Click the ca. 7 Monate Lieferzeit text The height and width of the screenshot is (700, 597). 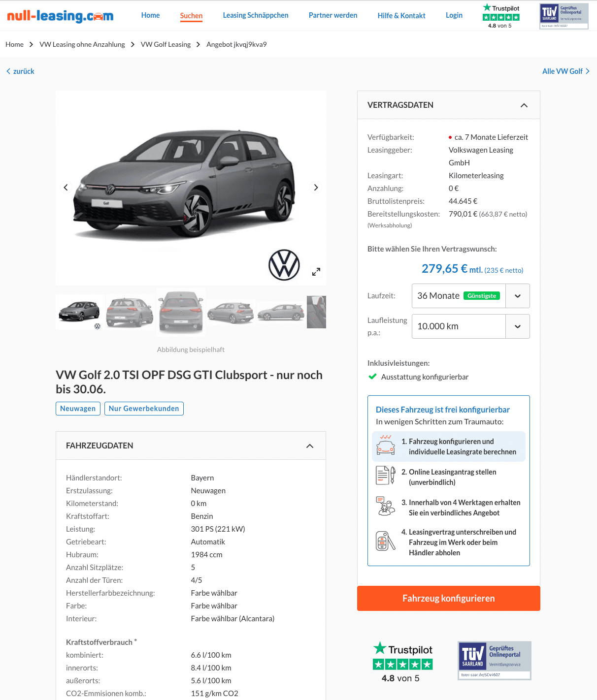tap(491, 137)
